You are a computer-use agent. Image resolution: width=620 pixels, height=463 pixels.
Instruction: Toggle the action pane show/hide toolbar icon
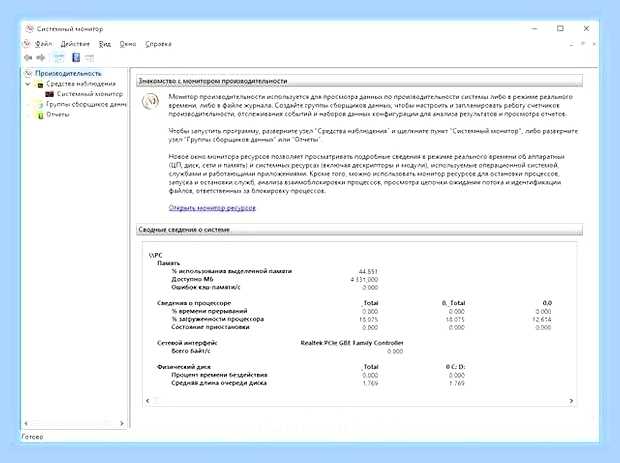(89, 58)
